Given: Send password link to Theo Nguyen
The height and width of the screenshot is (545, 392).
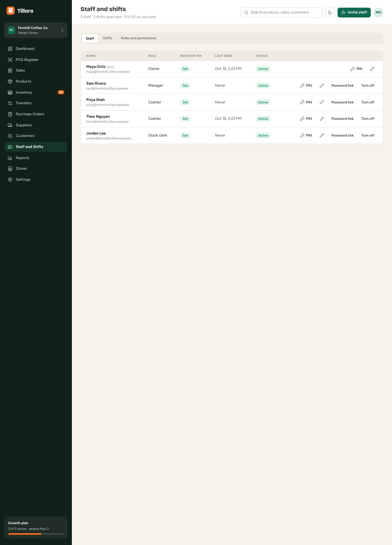Looking at the screenshot, I should coord(342,119).
